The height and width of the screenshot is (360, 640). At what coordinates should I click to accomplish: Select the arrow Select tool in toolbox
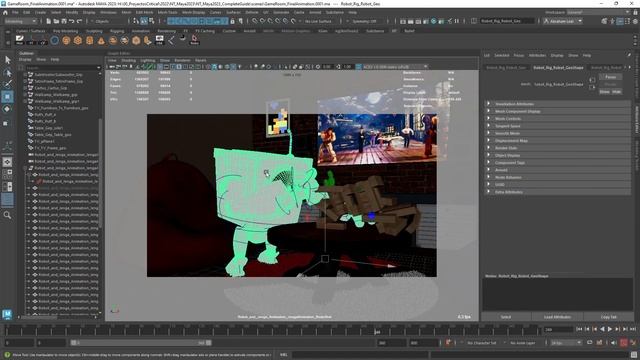click(x=7, y=60)
